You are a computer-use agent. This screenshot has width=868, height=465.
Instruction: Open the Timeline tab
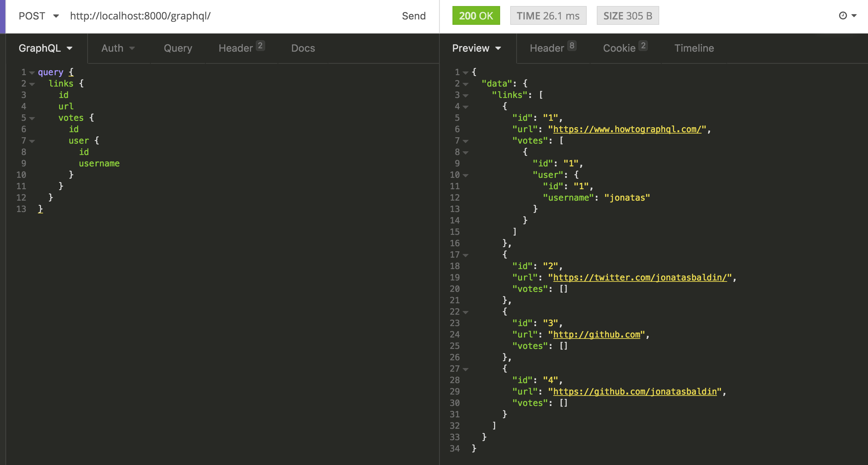click(x=694, y=48)
